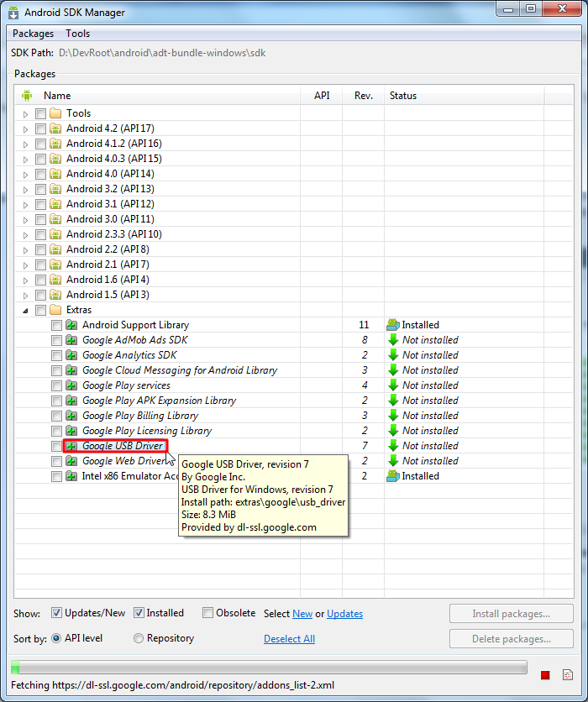Screen dimensions: 588x702
Task: Sort packages by Repository
Action: 139,638
